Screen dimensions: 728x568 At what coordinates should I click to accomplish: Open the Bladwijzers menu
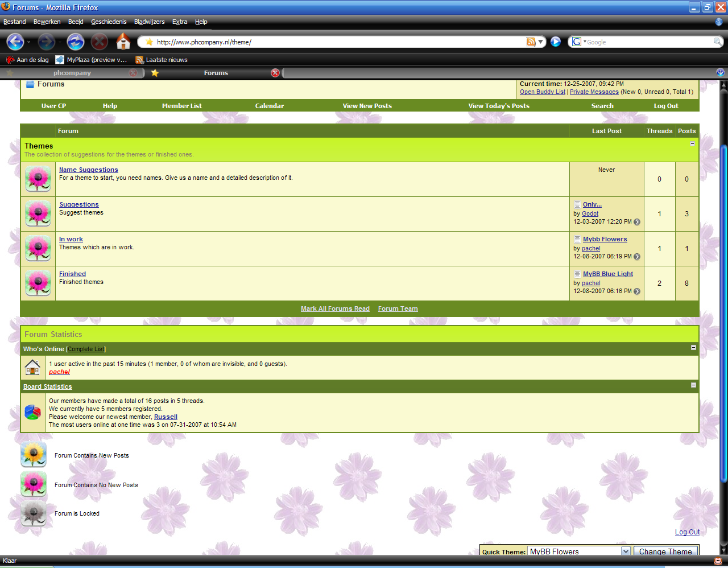(x=149, y=22)
